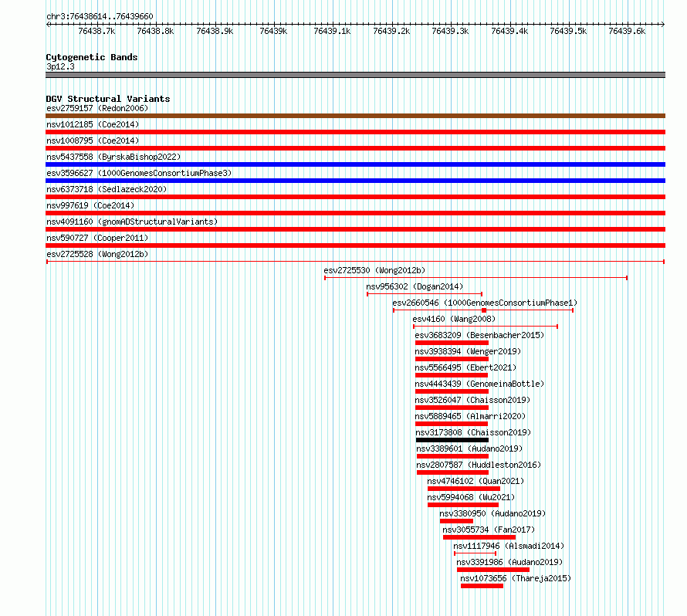687x616 pixels.
Task: Open nsv1012185 (Coe2014) variant label
Action: click(93, 124)
